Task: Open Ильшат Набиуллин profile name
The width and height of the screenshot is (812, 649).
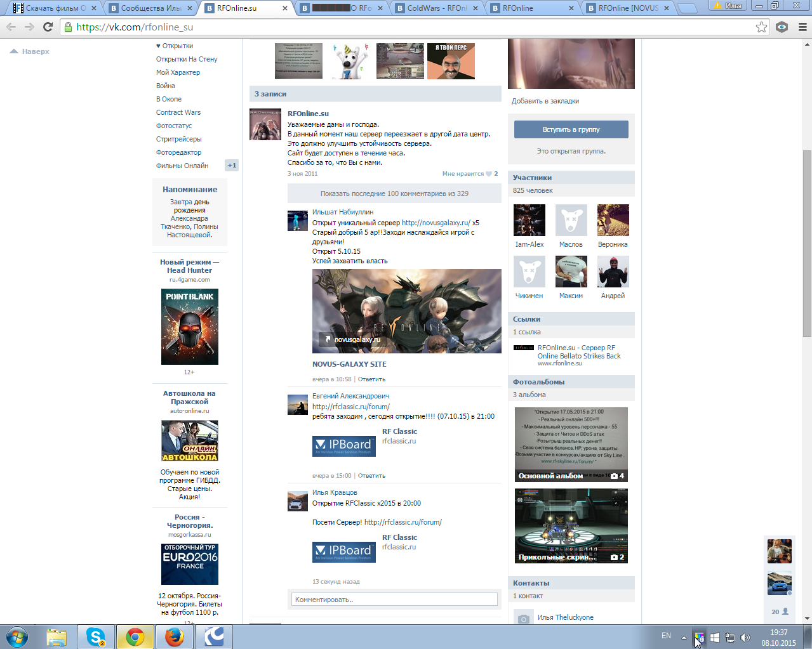Action: pos(343,212)
